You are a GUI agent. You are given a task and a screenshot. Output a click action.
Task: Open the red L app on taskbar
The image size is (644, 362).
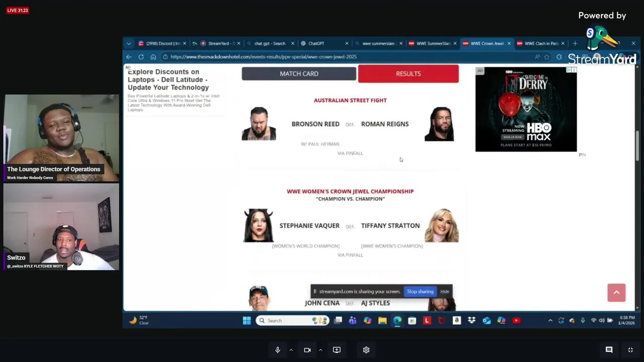click(427, 321)
